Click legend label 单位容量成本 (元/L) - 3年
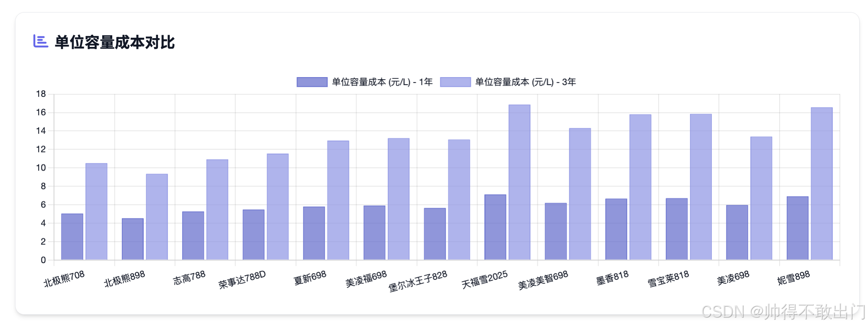Screen dimensions: 868x326 pos(525,82)
